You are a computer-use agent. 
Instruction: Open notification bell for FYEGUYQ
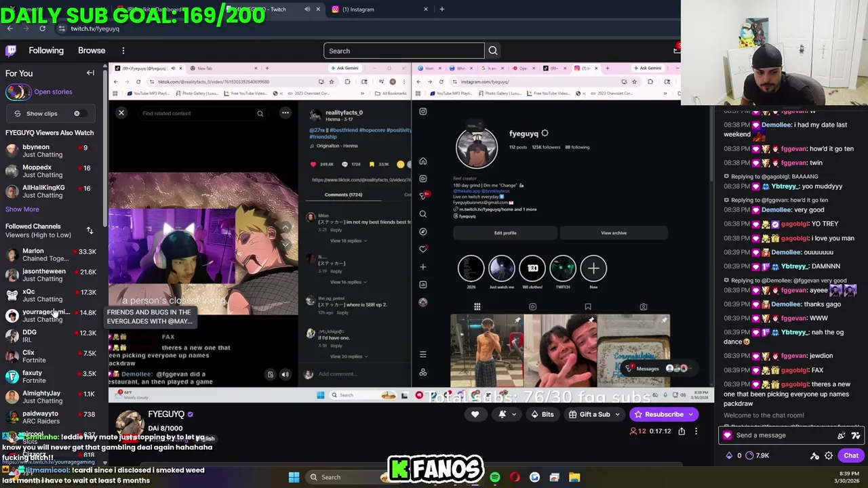[502, 414]
